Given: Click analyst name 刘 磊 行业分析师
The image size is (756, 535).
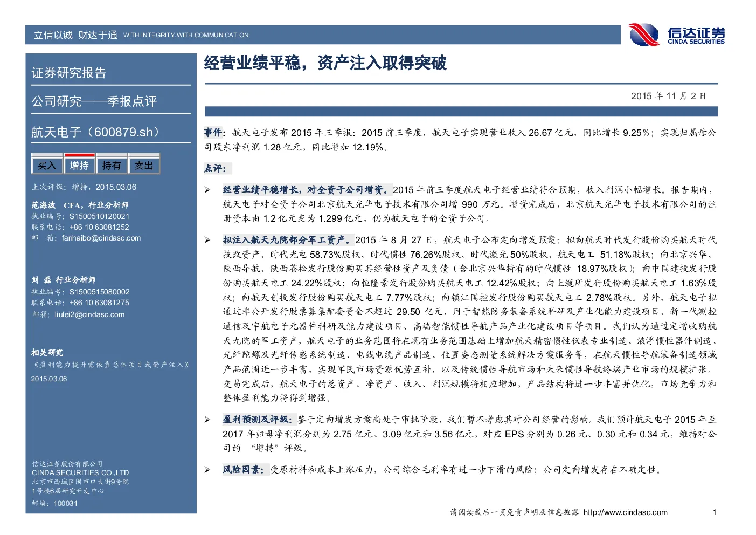Looking at the screenshot, I should [x=64, y=279].
